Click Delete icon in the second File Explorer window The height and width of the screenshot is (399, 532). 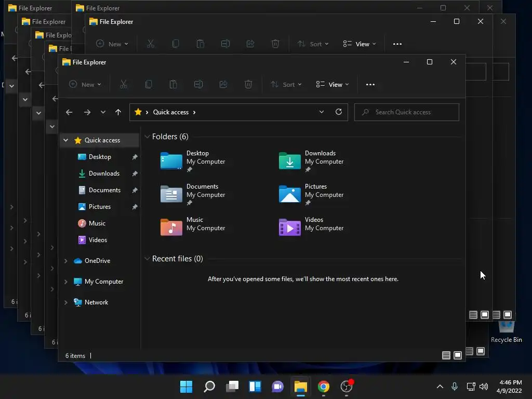click(x=275, y=44)
